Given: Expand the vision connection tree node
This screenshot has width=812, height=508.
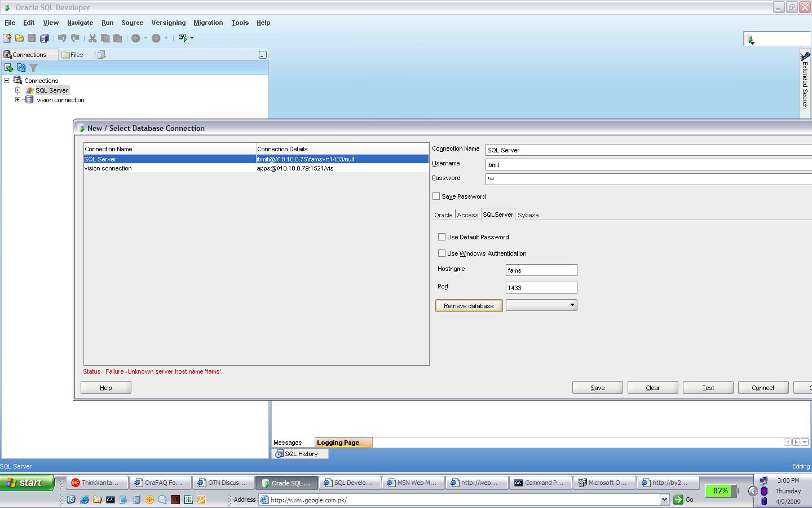Looking at the screenshot, I should 18,100.
